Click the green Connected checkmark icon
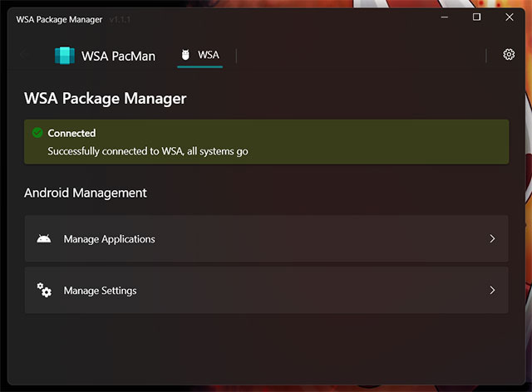The width and height of the screenshot is (532, 392). point(37,133)
